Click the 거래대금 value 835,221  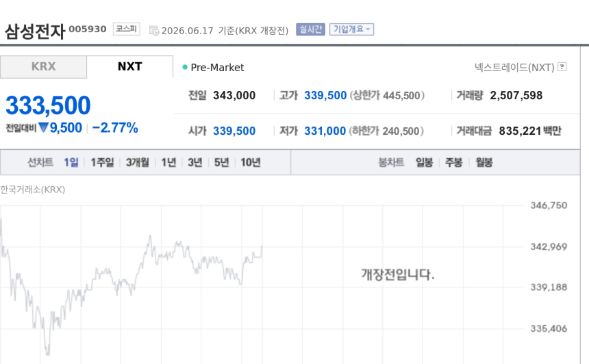point(520,131)
